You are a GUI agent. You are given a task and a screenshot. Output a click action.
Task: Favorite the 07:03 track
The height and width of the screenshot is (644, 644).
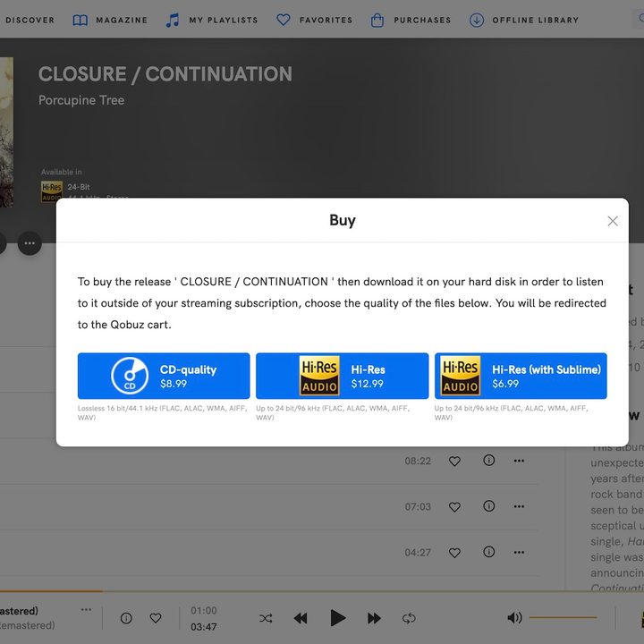454,507
